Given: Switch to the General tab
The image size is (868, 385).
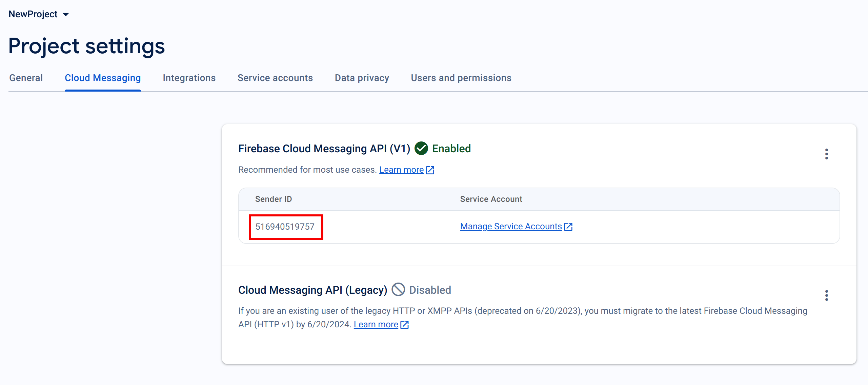Looking at the screenshot, I should pyautogui.click(x=26, y=78).
